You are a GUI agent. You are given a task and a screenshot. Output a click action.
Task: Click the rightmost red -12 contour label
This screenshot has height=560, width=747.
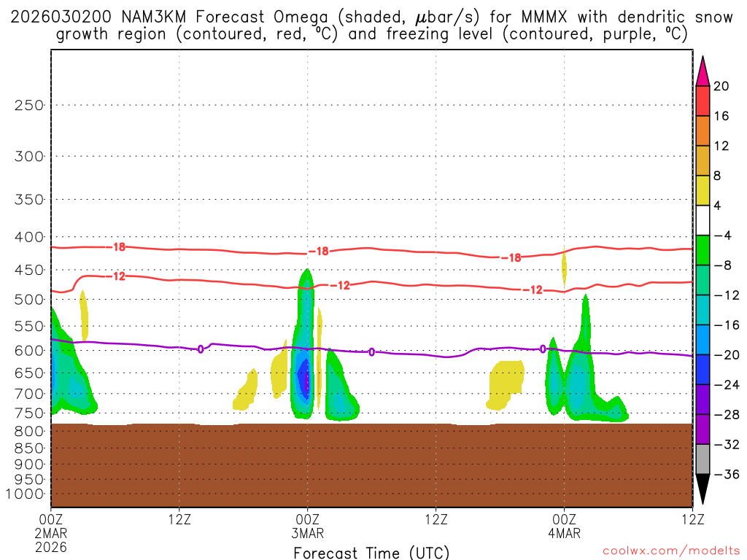(533, 289)
